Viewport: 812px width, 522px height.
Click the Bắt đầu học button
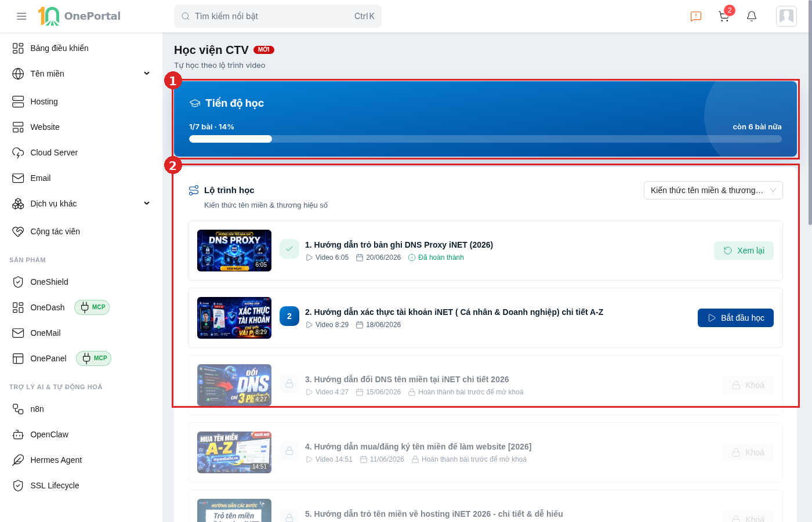coord(735,318)
